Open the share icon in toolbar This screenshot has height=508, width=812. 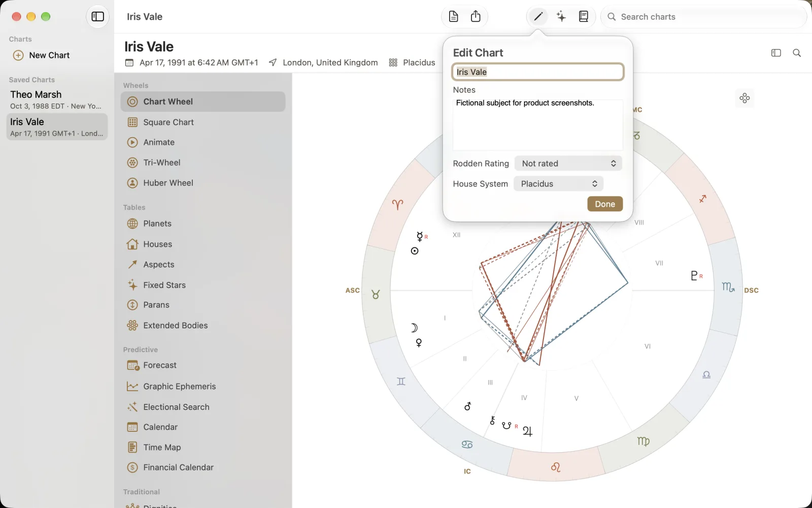coord(476,17)
